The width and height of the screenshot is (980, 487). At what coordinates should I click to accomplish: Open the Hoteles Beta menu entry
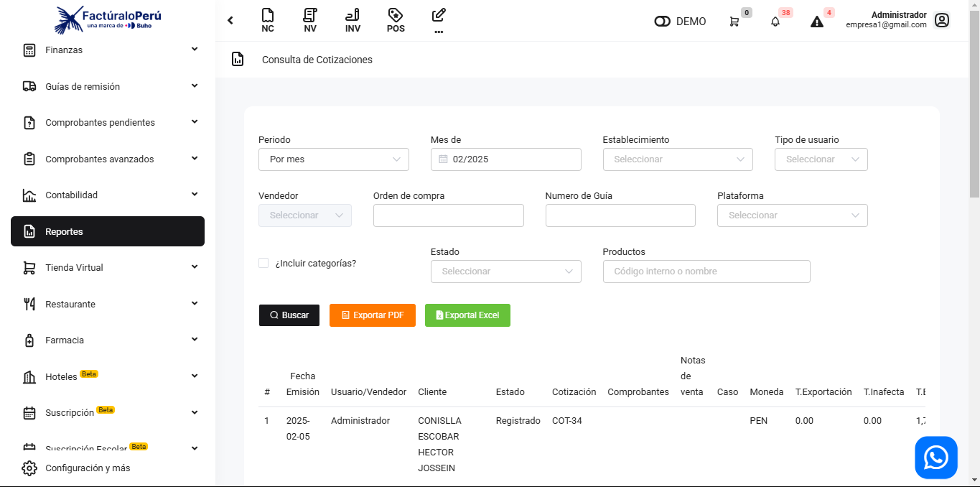click(x=108, y=376)
